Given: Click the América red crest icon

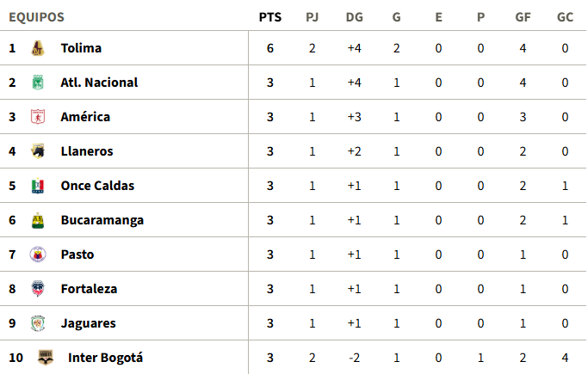Looking at the screenshot, I should pos(37,117).
